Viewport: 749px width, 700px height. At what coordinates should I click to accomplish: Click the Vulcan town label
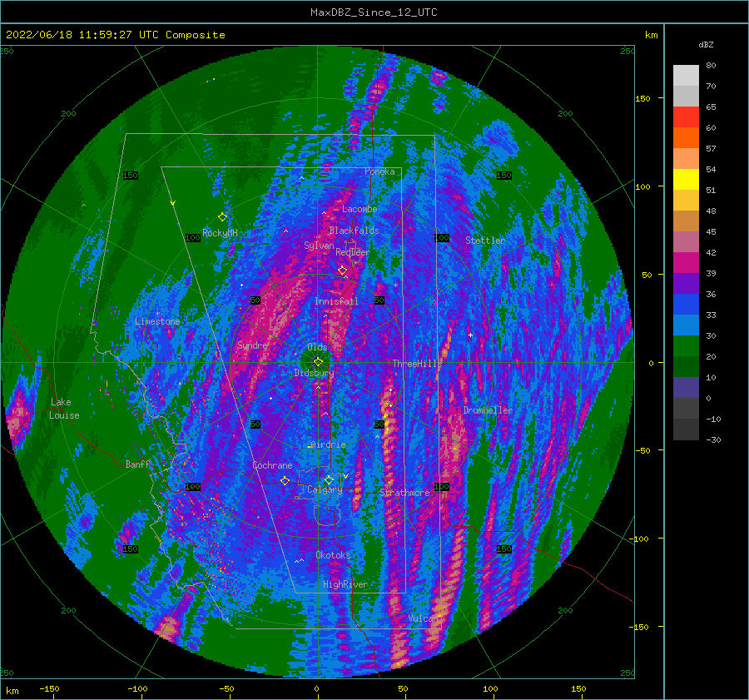click(x=423, y=618)
